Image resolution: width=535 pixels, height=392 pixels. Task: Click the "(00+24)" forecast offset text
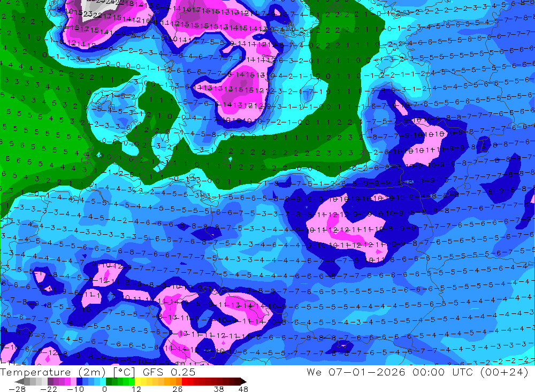click(505, 372)
